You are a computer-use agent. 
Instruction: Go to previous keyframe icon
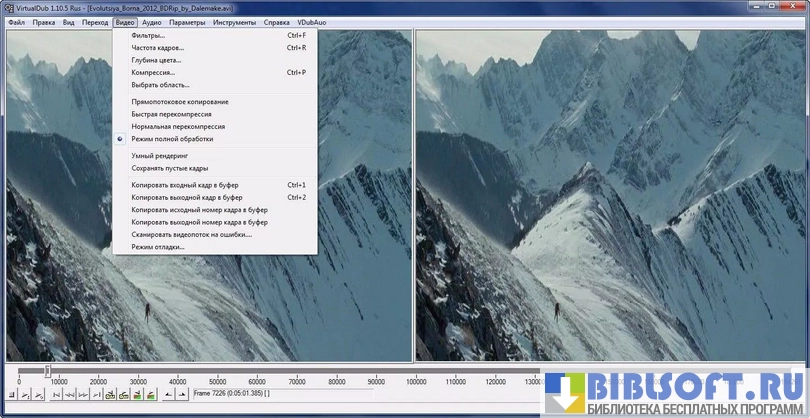click(110, 395)
